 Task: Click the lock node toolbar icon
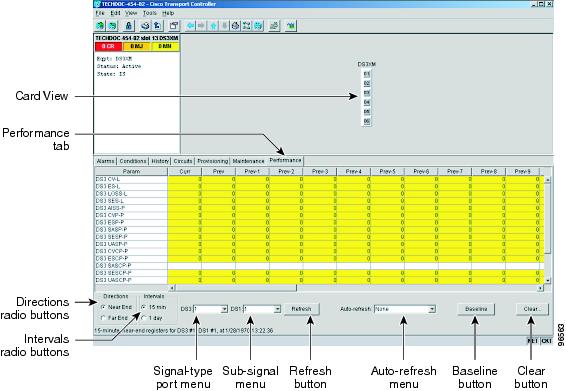[128, 26]
